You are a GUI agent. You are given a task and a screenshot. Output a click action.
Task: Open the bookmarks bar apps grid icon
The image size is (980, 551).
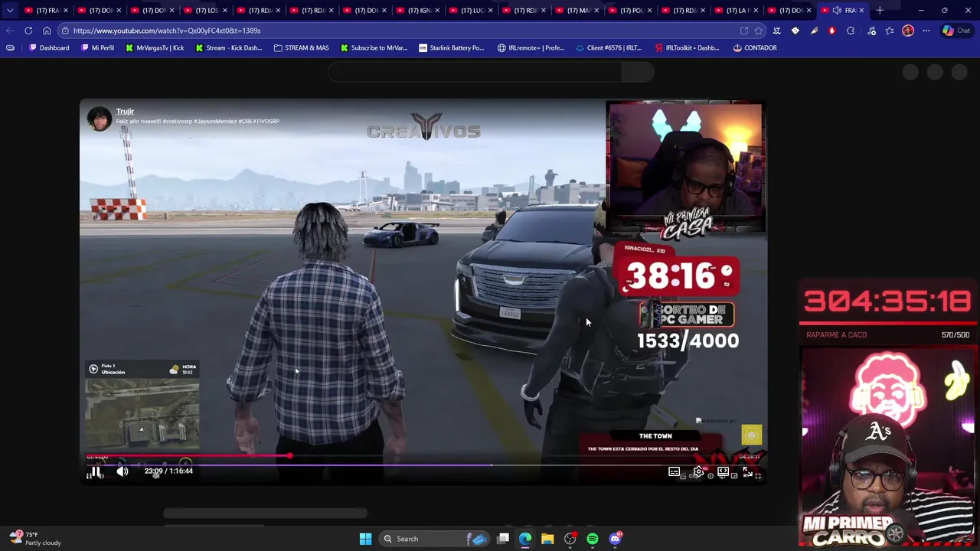click(10, 47)
